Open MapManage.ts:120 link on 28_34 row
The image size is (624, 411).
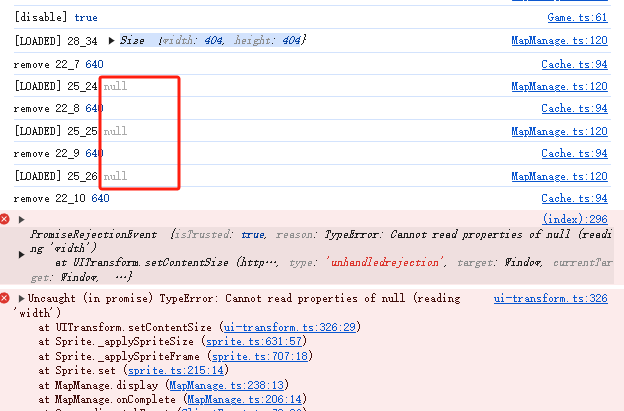559,41
